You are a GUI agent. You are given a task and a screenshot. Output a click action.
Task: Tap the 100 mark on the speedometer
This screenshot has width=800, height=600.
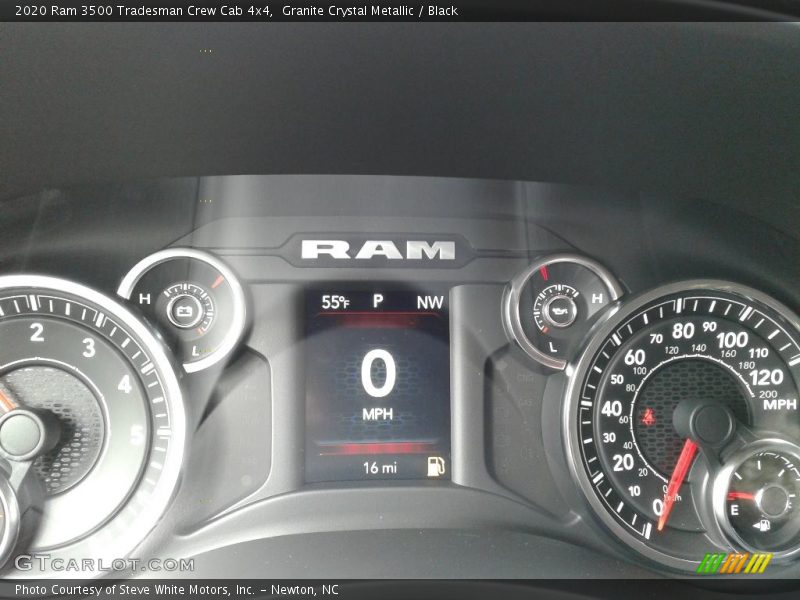pyautogui.click(x=732, y=340)
